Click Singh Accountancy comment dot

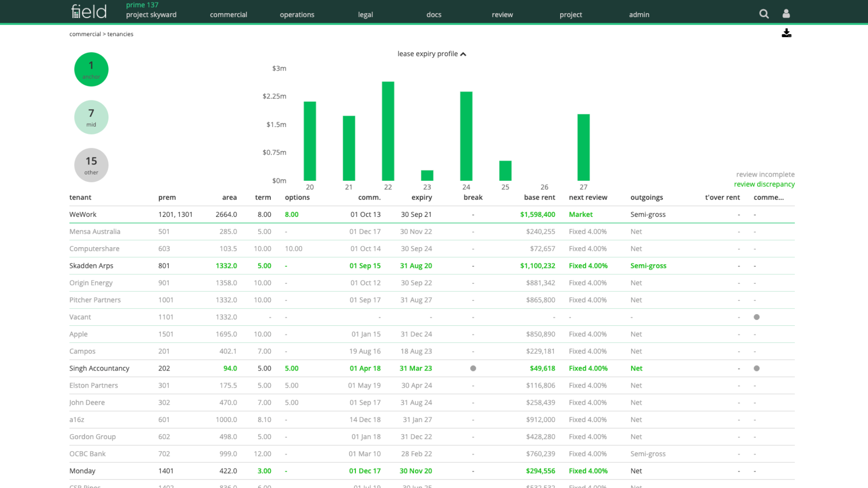click(x=757, y=369)
